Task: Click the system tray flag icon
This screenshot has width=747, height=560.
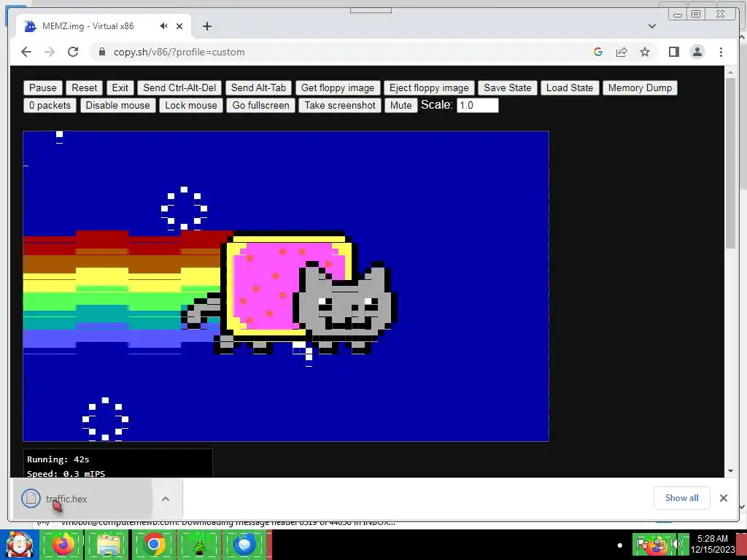Action: click(642, 544)
